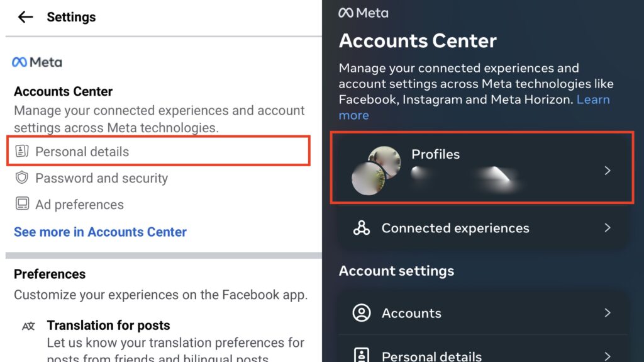This screenshot has height=362, width=644.
Task: Click the Connected experiences icon
Action: (x=362, y=228)
